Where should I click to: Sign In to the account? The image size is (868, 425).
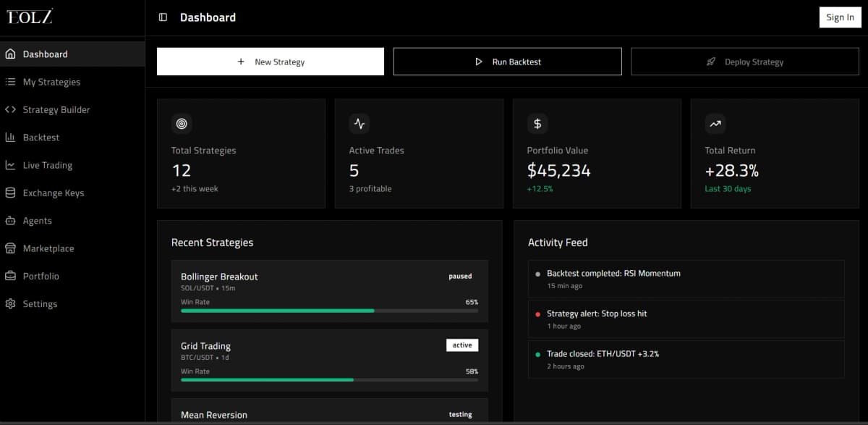[x=840, y=17]
